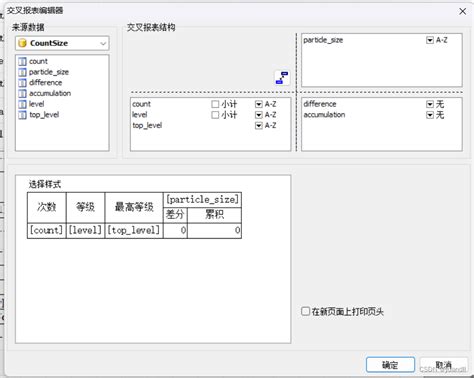
Task: Click the CountSize database icon
Action: click(22, 43)
